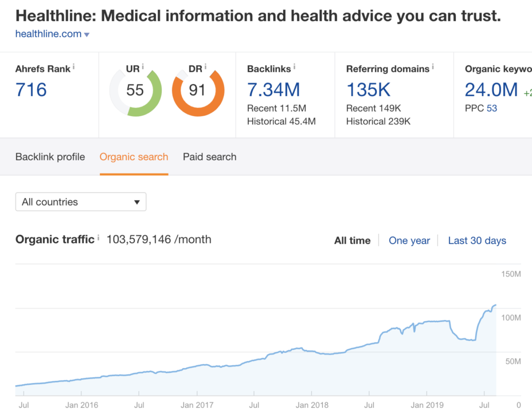Viewport: 532px width, 418px height.
Task: Show info tooltip for Ahrefs Rank
Action: 73,67
